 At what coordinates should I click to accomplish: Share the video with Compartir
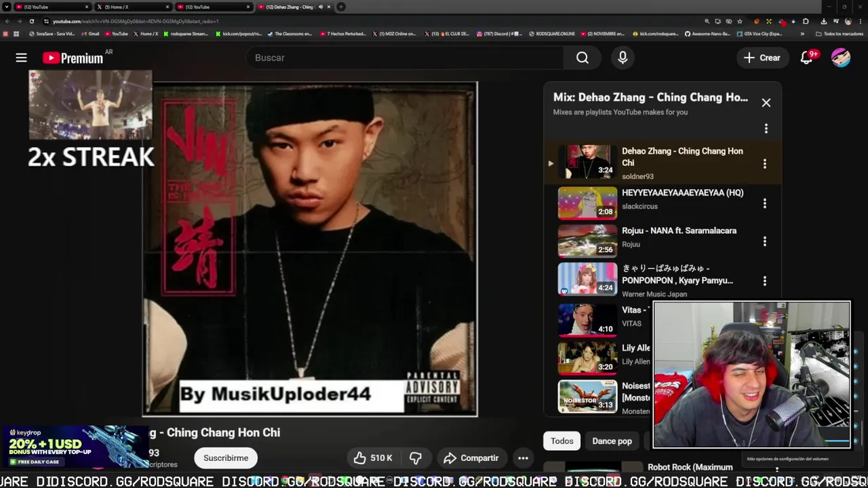(471, 458)
